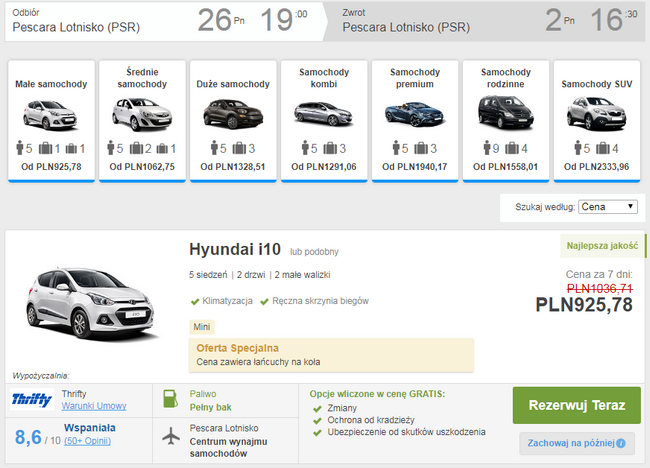Click the Oferta Specjalna banner

[x=331, y=355]
